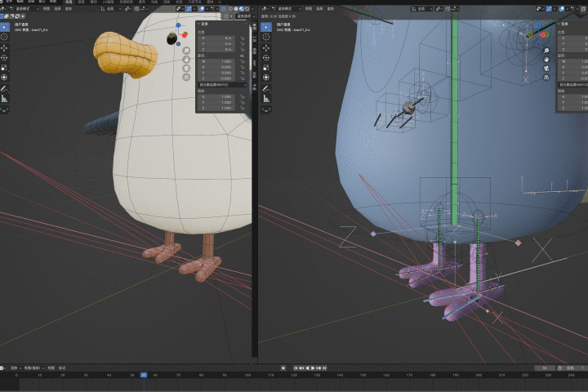
Task: Toggle lock on location X in left panel
Action: click(243, 38)
